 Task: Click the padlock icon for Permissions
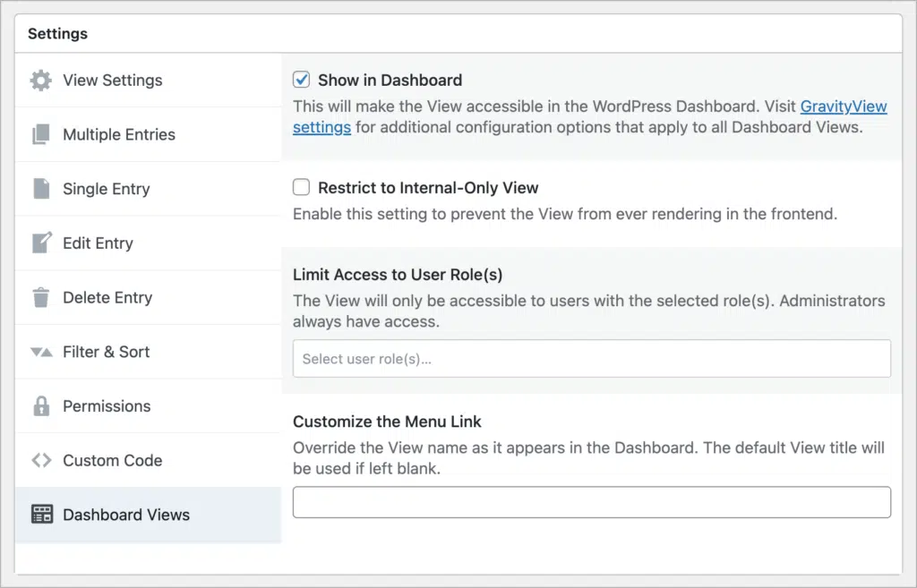(41, 405)
